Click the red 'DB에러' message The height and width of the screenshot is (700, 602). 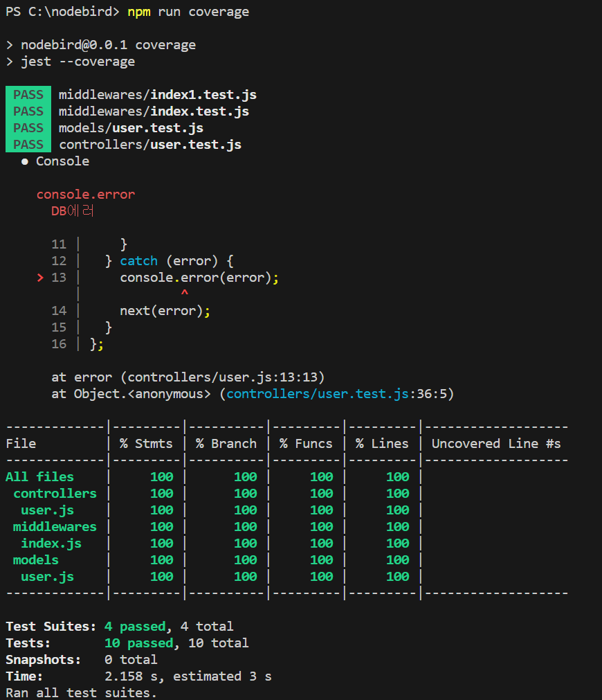72,211
